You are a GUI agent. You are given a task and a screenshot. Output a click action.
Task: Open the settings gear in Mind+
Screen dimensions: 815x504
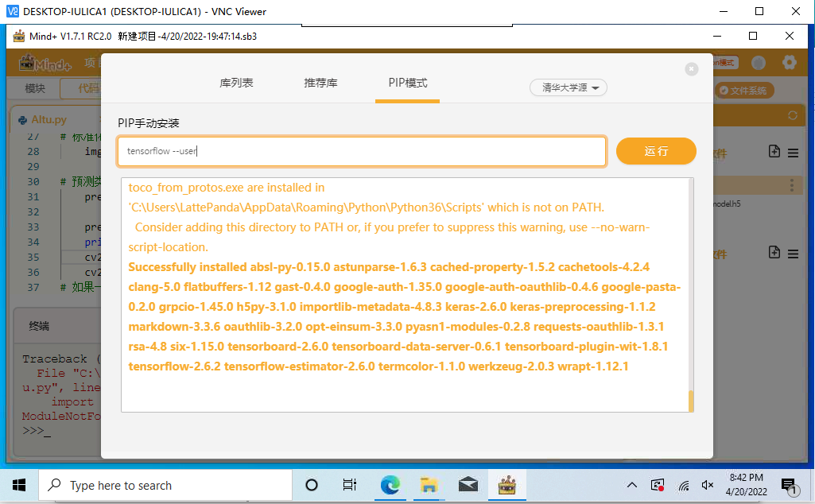789,63
